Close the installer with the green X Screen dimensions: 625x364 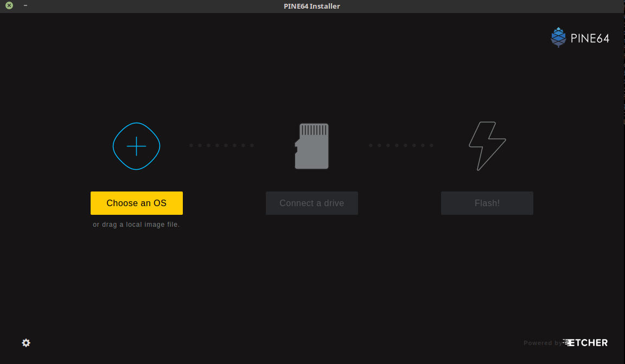9,6
